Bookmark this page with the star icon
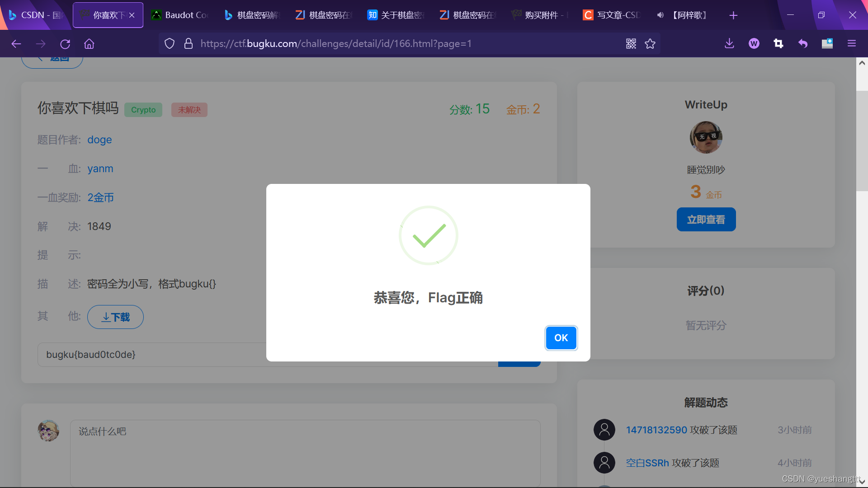Image resolution: width=868 pixels, height=488 pixels. point(650,44)
